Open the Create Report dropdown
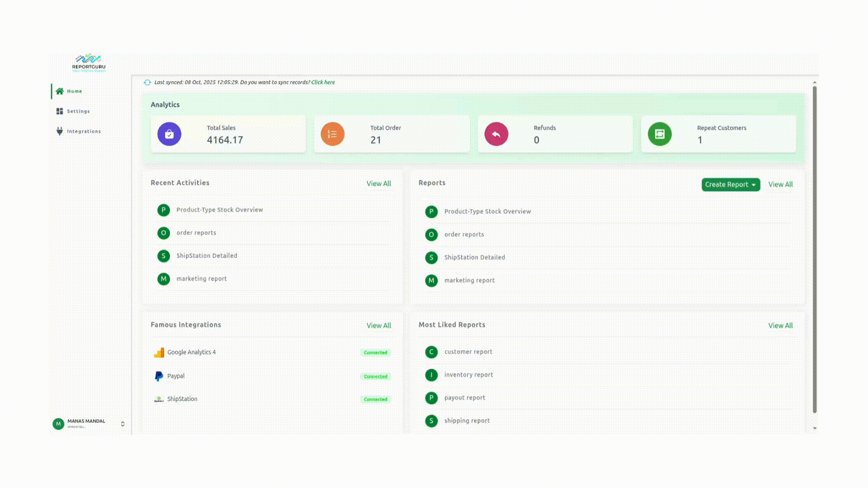This screenshot has width=868, height=488. (730, 184)
